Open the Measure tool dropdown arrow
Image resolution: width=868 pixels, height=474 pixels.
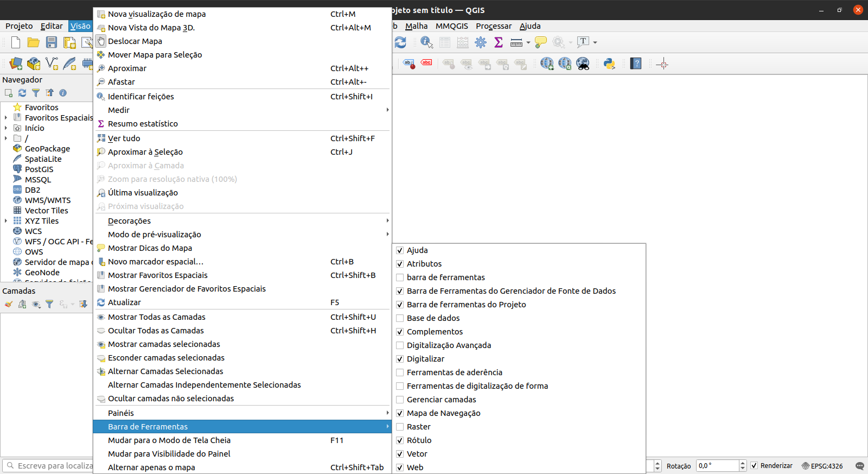click(528, 42)
